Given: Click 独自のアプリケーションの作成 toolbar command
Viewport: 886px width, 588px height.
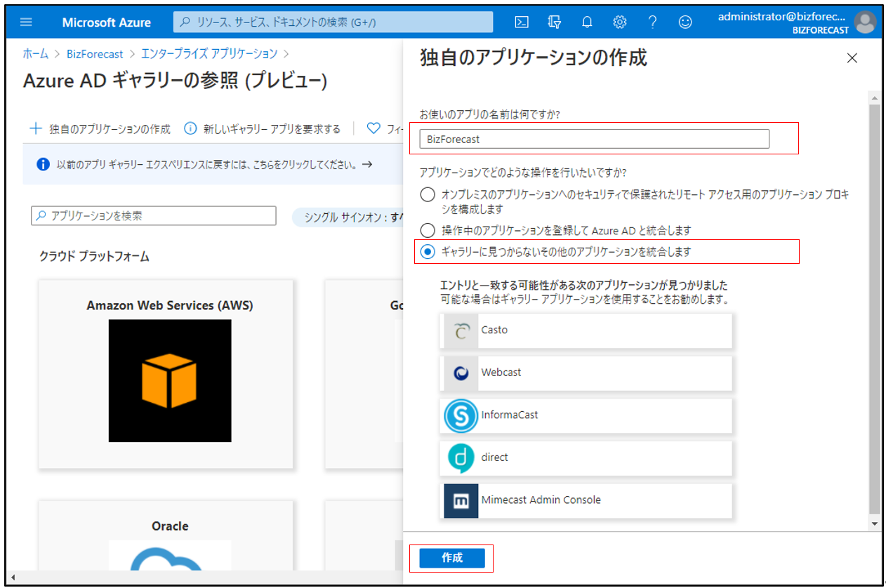Looking at the screenshot, I should (100, 129).
